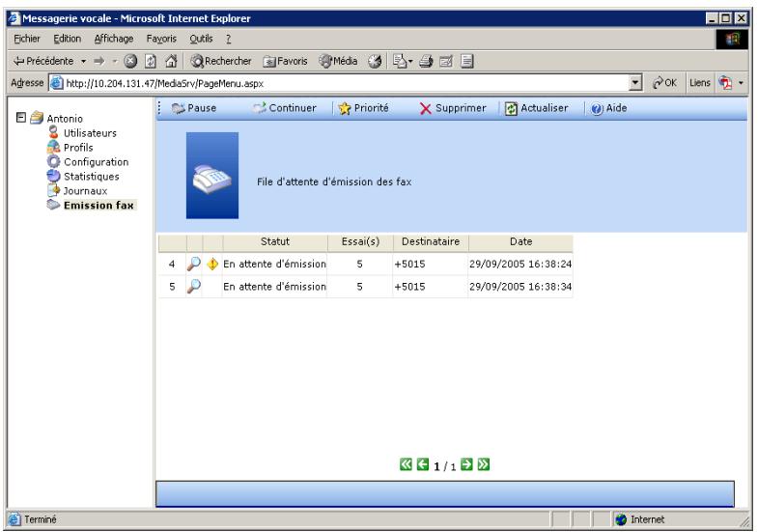Click the Liens links bar label
Viewport: 758px width, 532px height.
pos(699,83)
